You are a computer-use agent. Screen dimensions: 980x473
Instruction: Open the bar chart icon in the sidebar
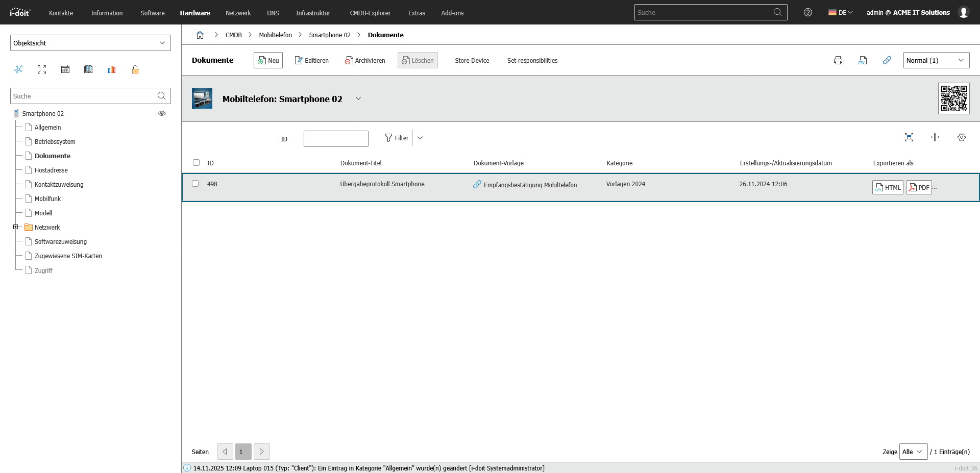[x=112, y=69]
